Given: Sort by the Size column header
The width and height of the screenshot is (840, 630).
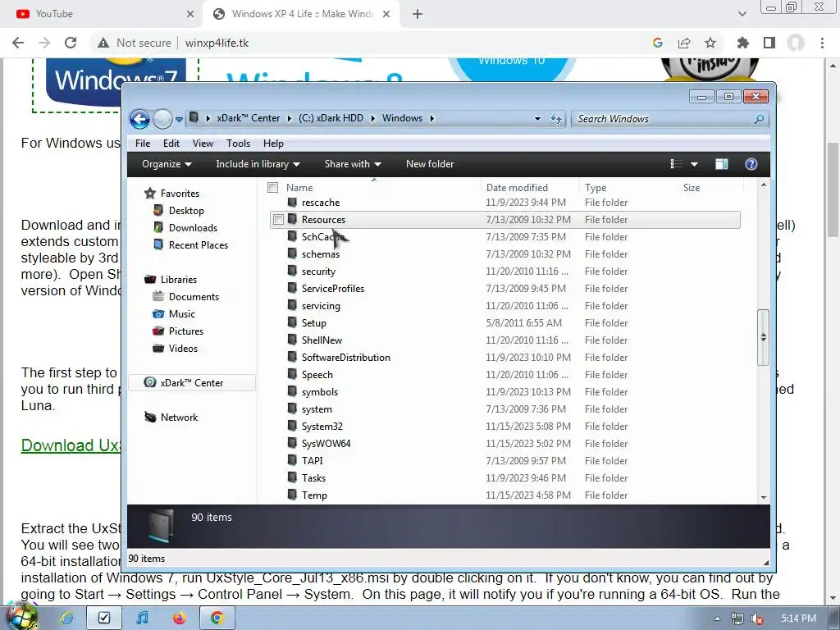Looking at the screenshot, I should [691, 188].
